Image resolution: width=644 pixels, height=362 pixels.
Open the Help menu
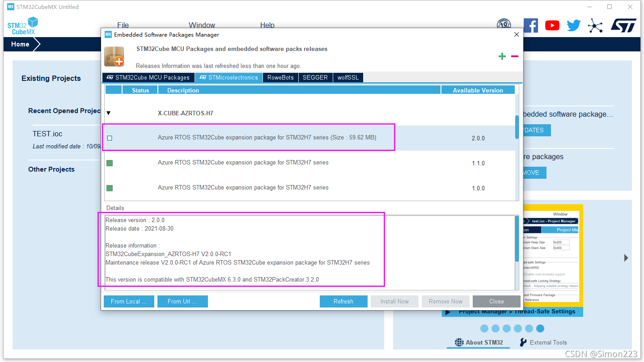[x=267, y=25]
